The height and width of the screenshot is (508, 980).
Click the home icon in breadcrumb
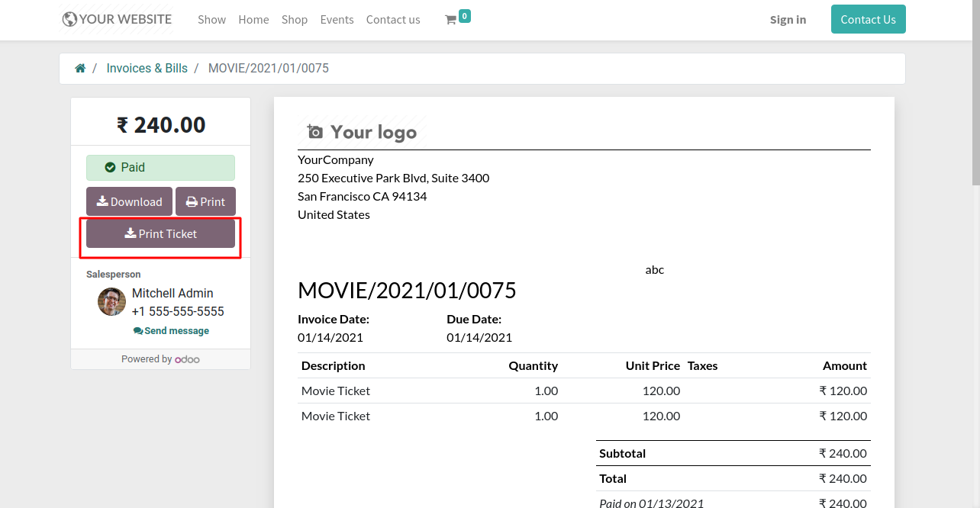click(x=80, y=69)
